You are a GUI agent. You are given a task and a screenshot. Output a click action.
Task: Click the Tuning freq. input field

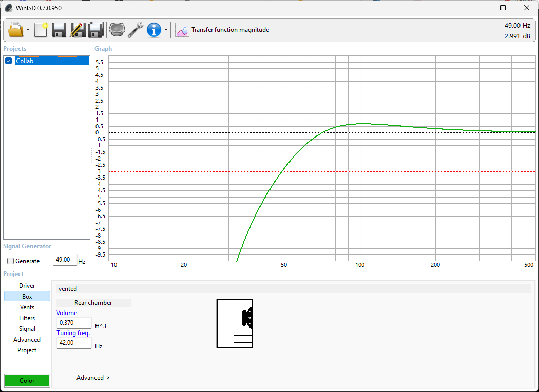tap(74, 343)
